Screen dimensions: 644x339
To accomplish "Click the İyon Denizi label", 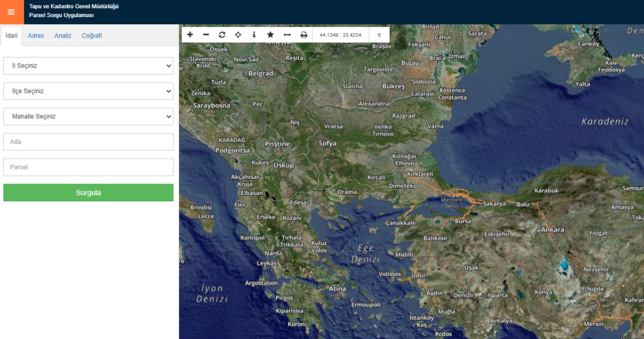I will (212, 294).
